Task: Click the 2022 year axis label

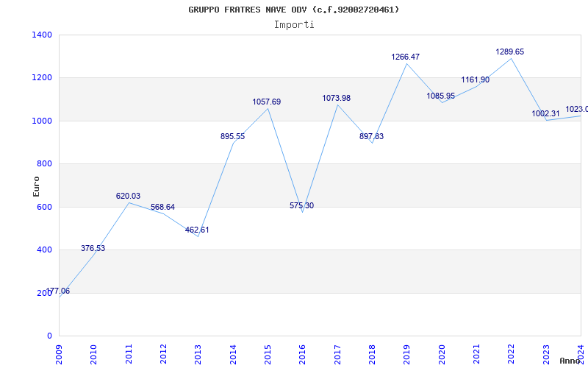Action: pyautogui.click(x=512, y=354)
